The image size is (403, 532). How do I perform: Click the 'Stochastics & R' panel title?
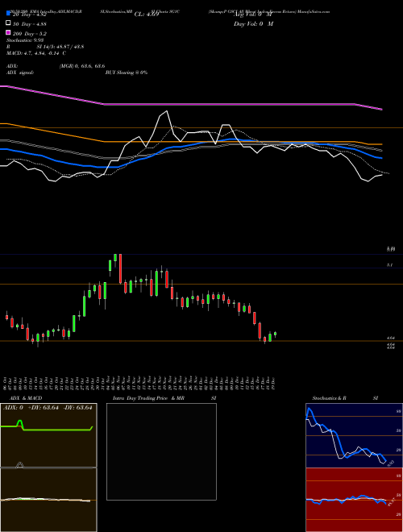(x=329, y=398)
